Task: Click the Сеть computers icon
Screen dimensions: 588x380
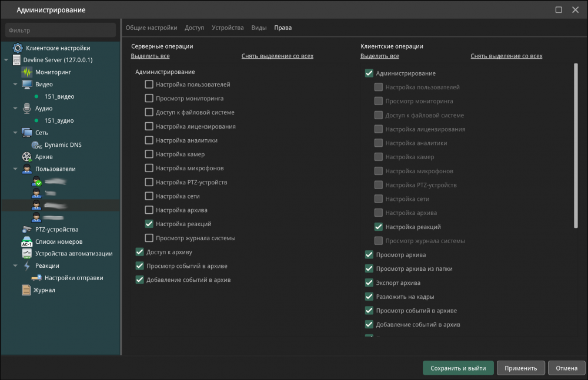Action: 27,133
